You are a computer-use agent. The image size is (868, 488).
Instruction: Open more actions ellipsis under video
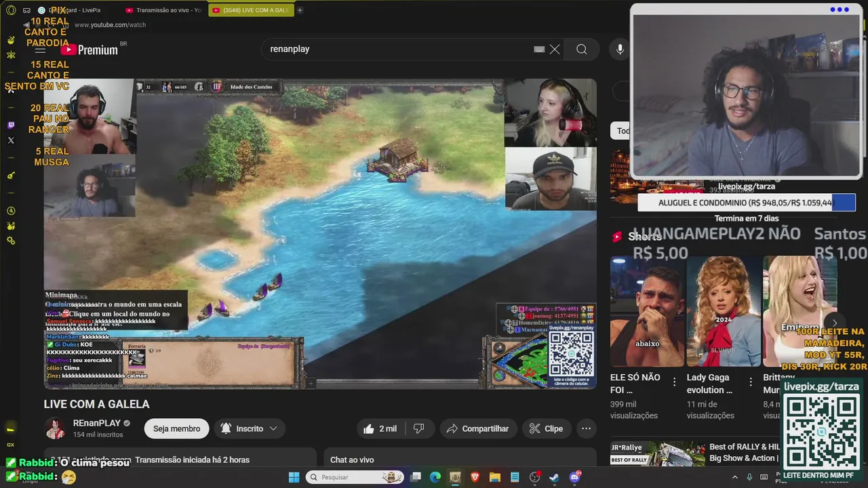point(587,428)
